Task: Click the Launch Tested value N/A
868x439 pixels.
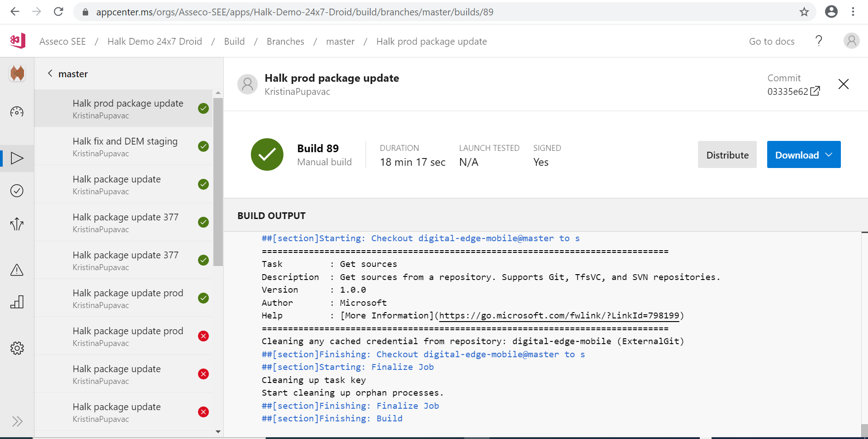Action: 468,162
